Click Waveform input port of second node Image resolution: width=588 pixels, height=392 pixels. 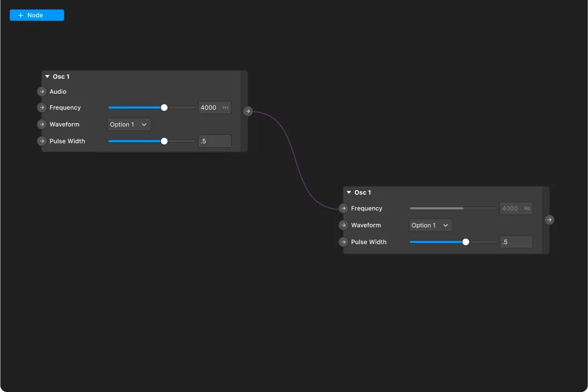coord(343,225)
